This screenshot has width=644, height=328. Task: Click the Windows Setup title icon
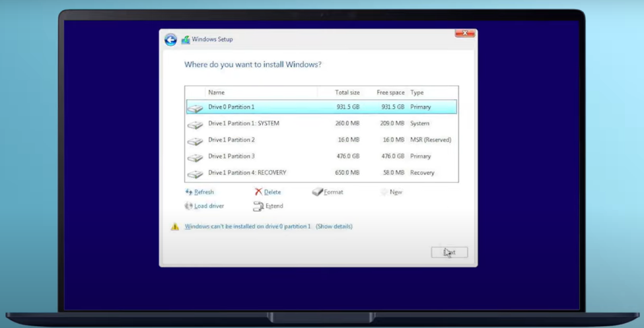186,40
